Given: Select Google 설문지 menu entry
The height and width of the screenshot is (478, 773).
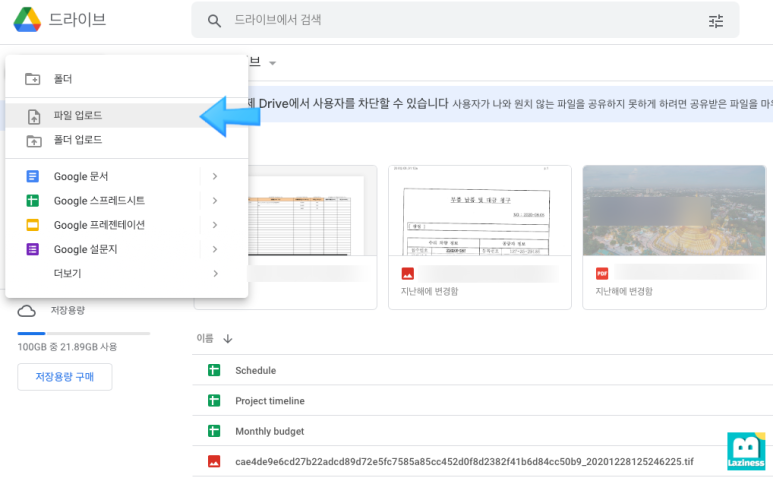Looking at the screenshot, I should pyautogui.click(x=126, y=249).
